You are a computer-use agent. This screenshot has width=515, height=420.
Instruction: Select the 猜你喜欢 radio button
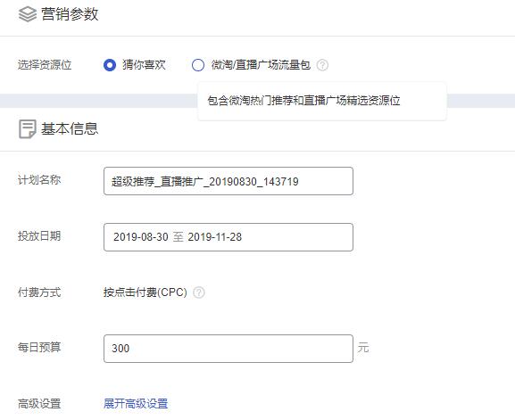click(x=110, y=65)
